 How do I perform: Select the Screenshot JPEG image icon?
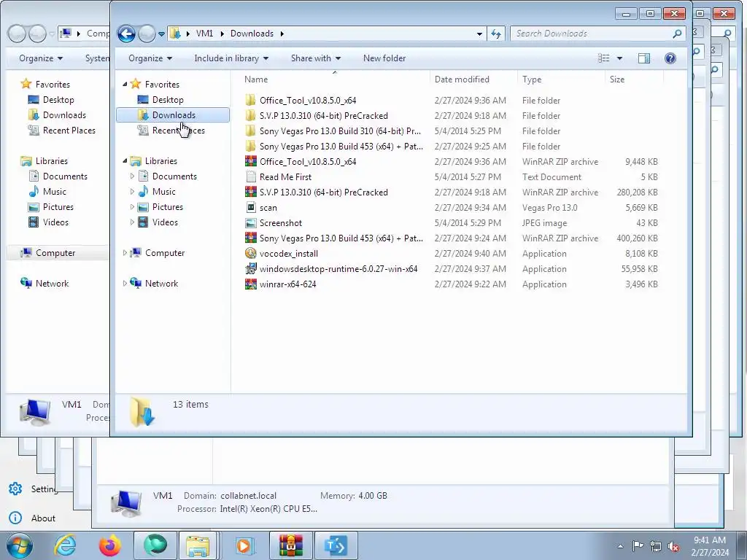click(251, 222)
